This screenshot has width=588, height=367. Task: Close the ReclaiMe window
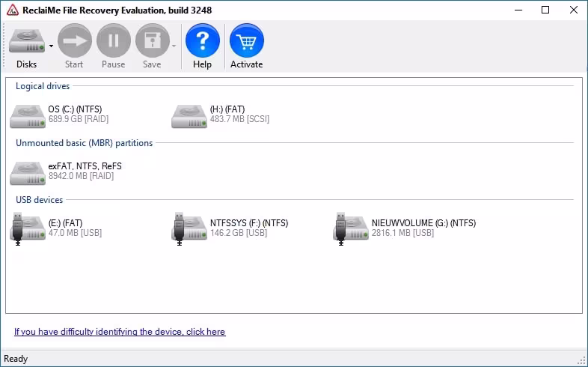pos(573,10)
